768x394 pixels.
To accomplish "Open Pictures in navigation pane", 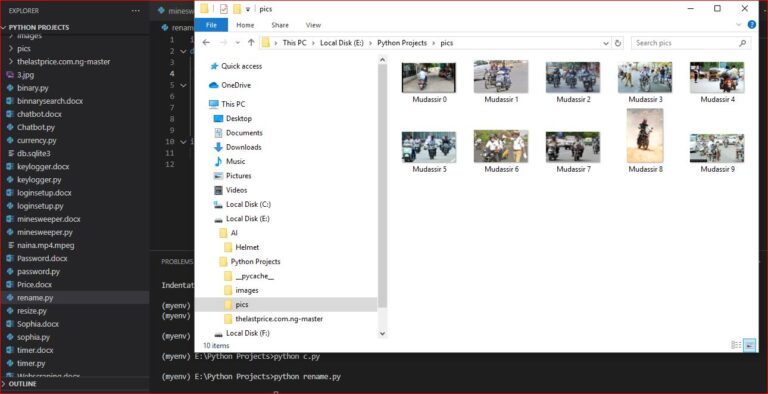I will click(233, 175).
